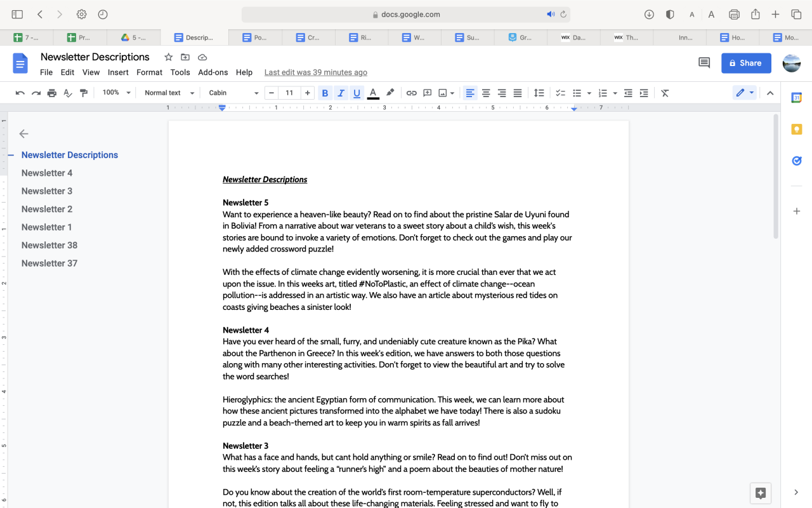
Task: Toggle italic formatting
Action: tap(341, 93)
